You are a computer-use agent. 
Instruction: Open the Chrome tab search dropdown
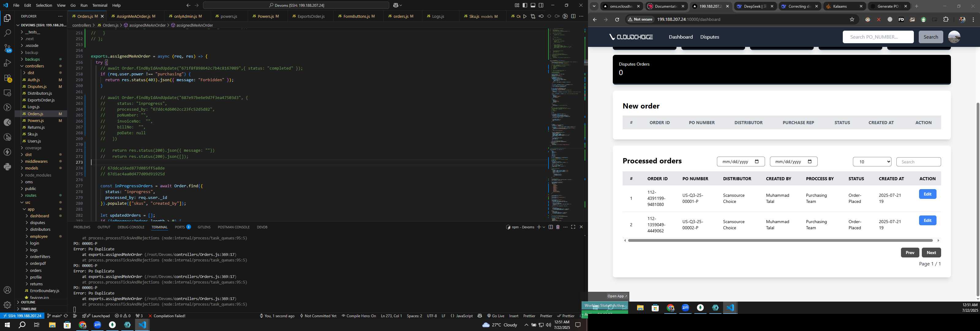tap(594, 6)
